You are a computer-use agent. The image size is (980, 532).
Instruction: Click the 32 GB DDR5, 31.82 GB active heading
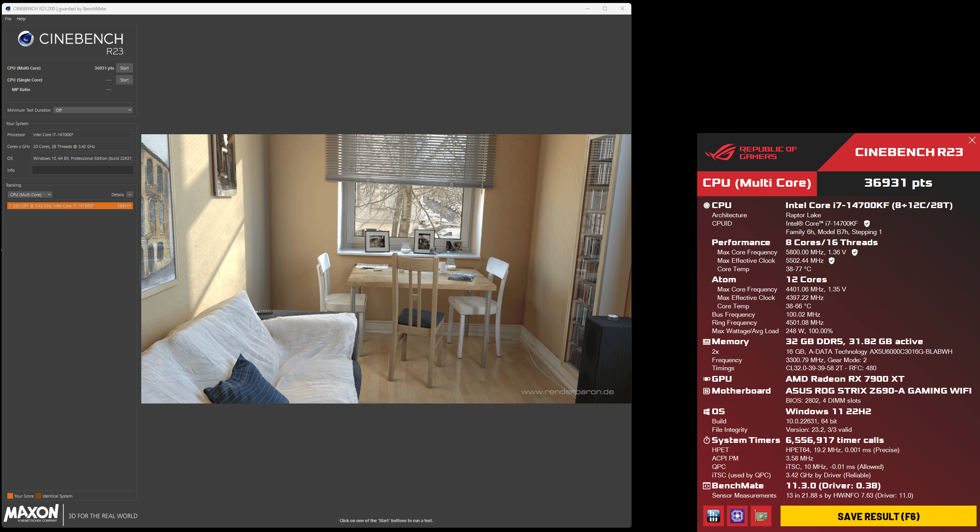click(854, 342)
